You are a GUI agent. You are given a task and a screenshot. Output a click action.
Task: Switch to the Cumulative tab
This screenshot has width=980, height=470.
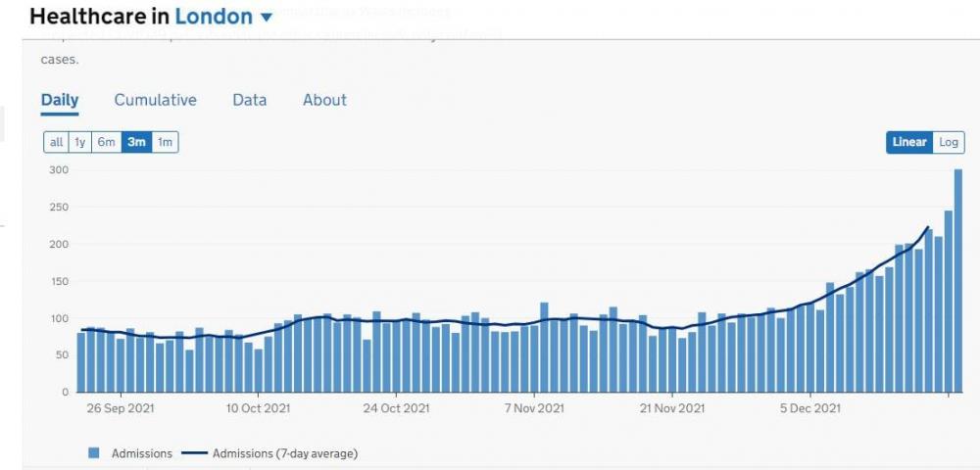(155, 100)
